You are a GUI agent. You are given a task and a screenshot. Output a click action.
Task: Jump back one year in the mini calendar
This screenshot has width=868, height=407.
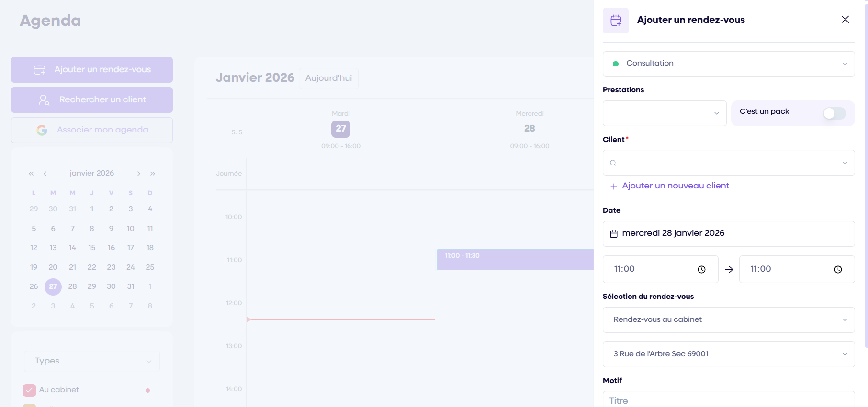(31, 174)
